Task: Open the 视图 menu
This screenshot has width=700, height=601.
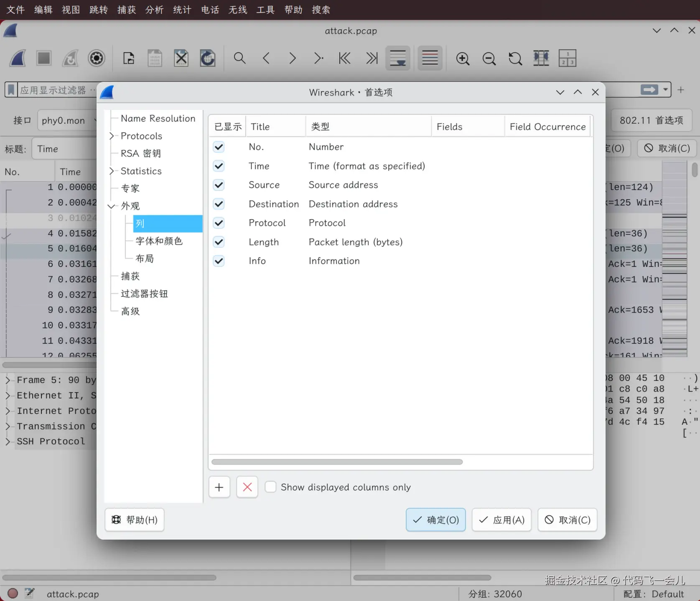Action: (71, 10)
